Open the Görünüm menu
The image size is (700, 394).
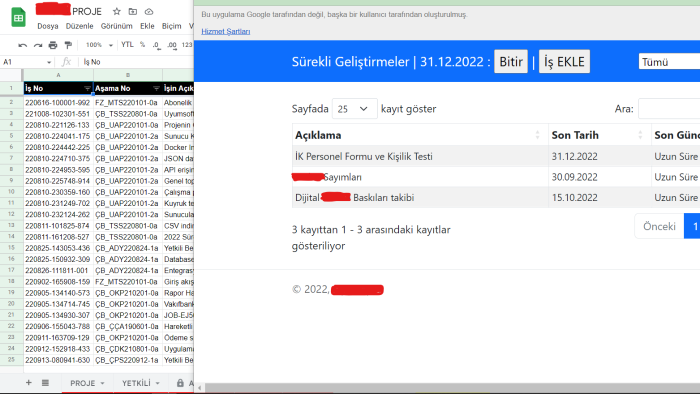tap(117, 26)
